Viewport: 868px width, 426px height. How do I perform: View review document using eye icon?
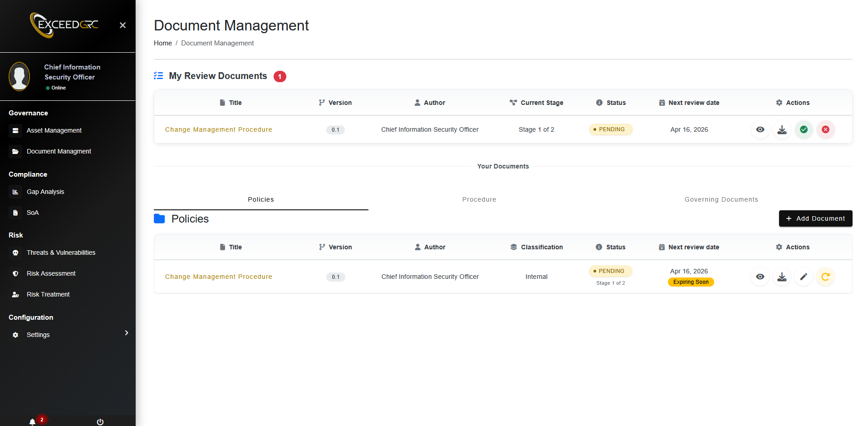coord(760,129)
